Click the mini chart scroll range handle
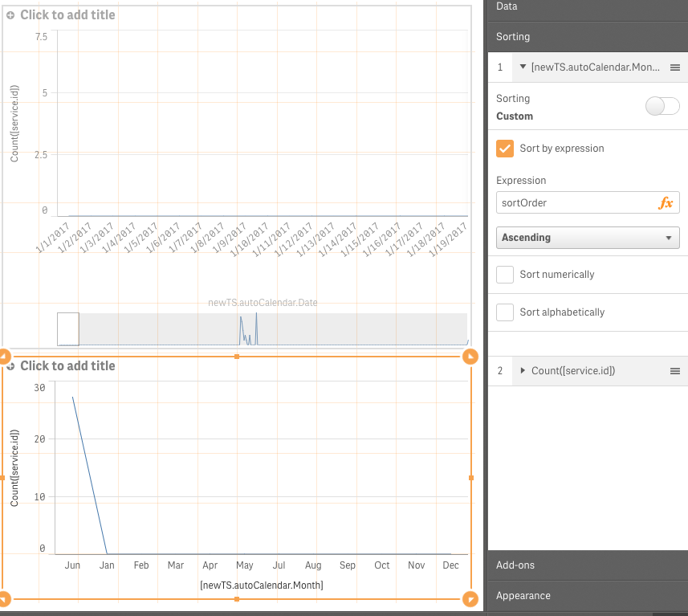 [68, 329]
